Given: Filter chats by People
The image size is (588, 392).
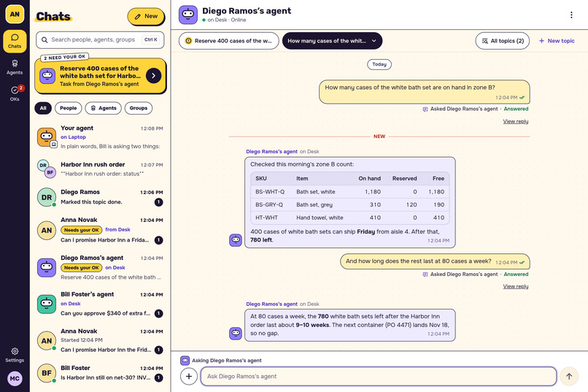Looking at the screenshot, I should click(69, 108).
